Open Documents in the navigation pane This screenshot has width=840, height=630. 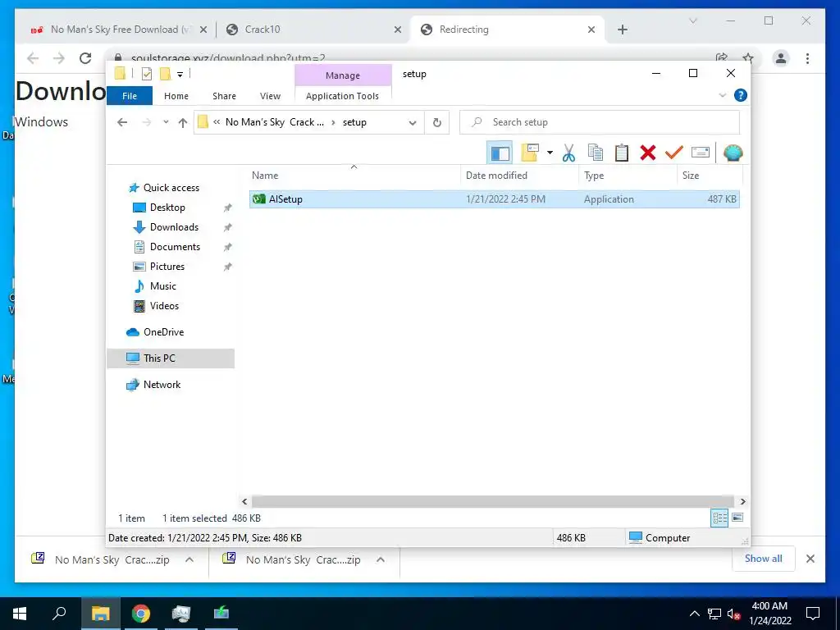click(x=175, y=247)
